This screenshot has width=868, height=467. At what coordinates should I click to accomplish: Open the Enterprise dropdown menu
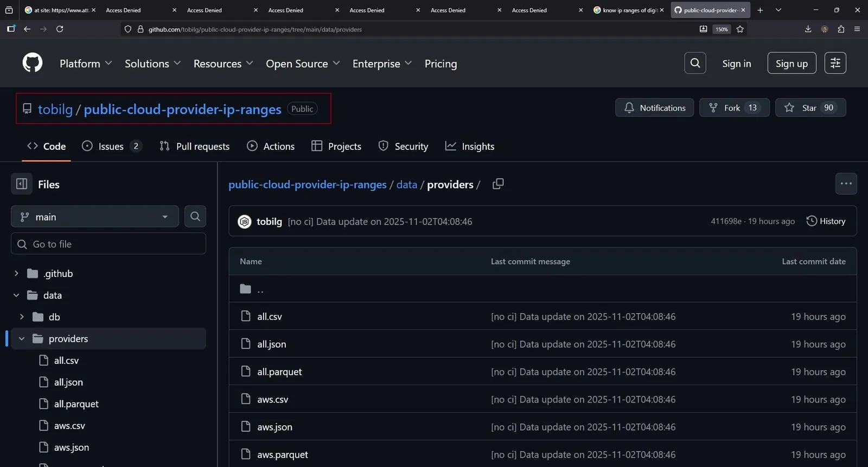(382, 64)
